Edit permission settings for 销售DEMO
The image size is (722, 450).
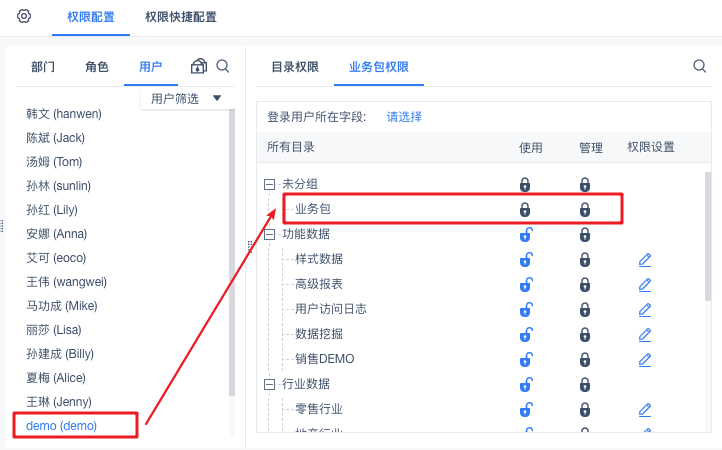tap(645, 359)
